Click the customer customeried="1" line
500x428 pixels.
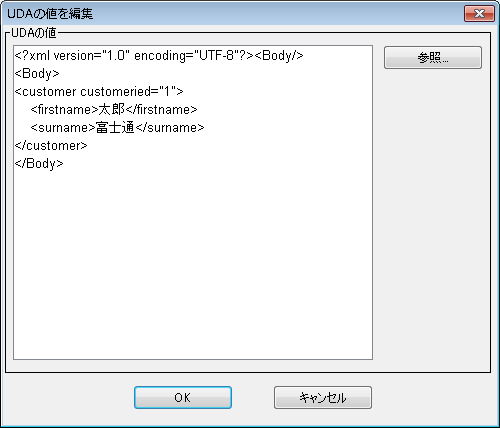pyautogui.click(x=99, y=91)
